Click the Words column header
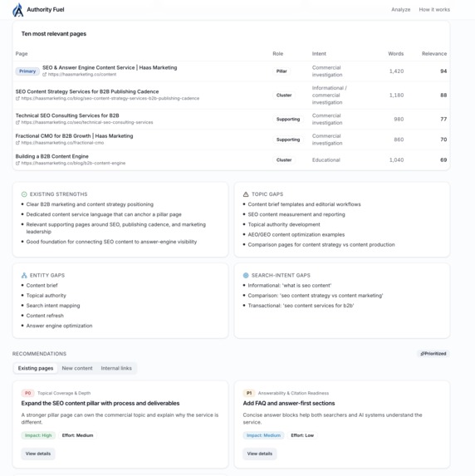 [396, 54]
